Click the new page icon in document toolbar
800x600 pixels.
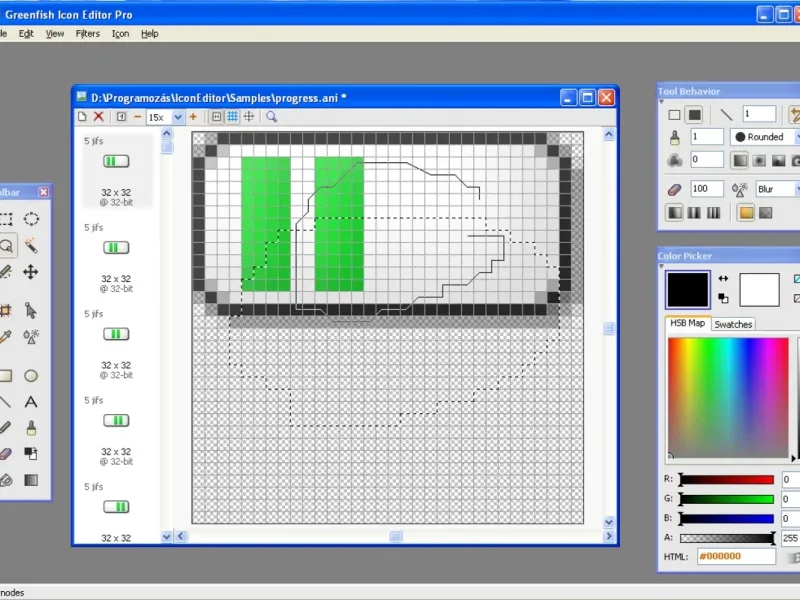point(82,117)
